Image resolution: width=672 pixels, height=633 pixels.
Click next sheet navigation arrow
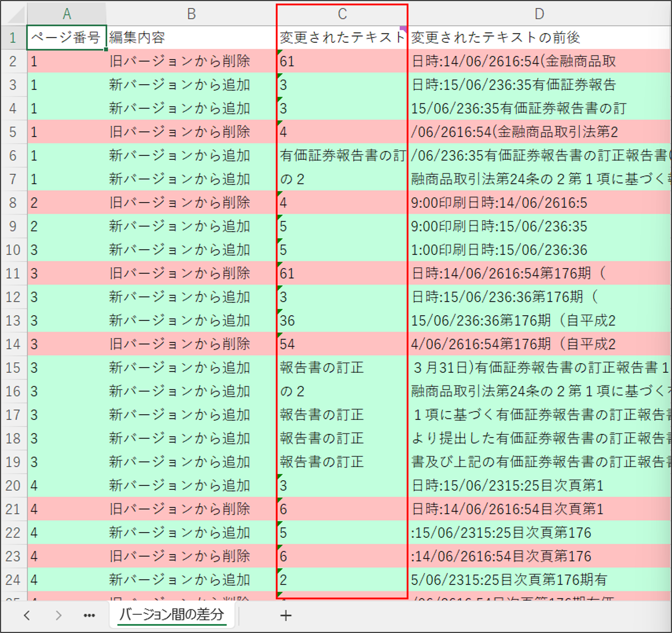coord(58,615)
